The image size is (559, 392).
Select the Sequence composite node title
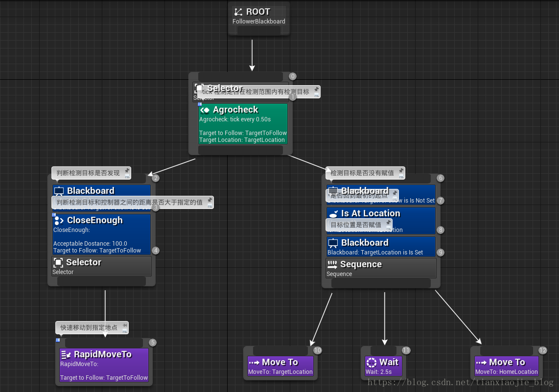(361, 264)
